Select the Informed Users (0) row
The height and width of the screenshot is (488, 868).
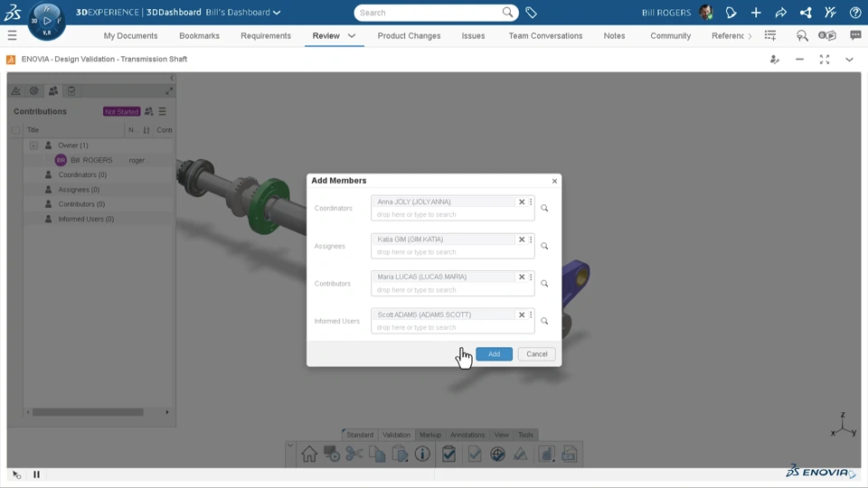click(x=99, y=219)
